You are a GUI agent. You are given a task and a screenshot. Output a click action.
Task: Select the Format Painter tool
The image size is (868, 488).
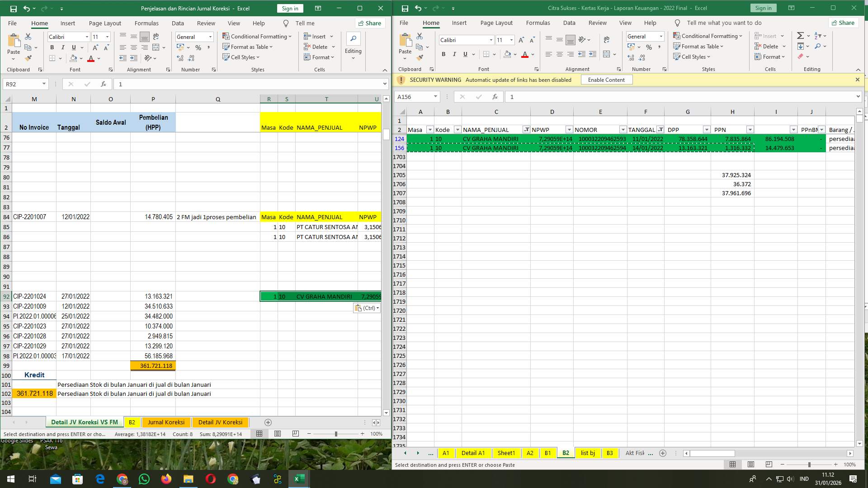click(x=29, y=58)
